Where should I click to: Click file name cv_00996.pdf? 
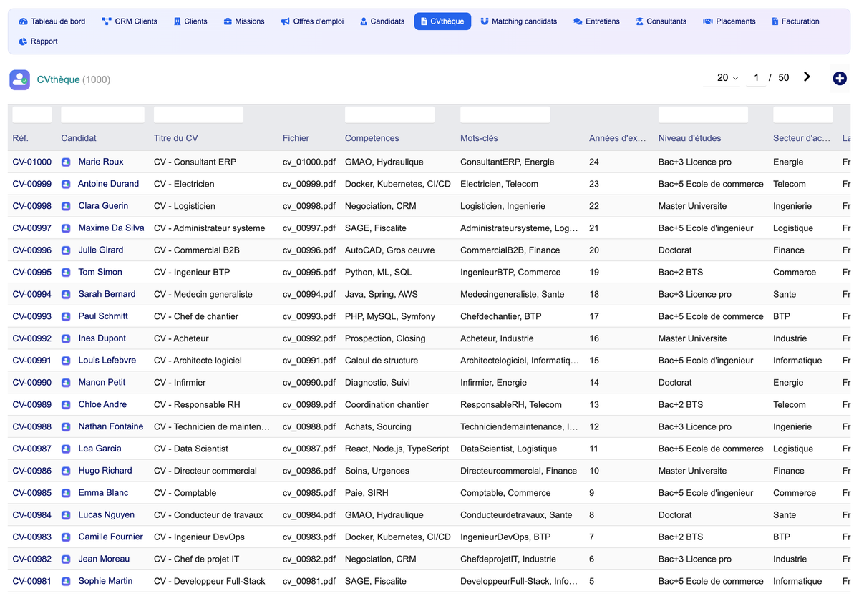tap(309, 250)
